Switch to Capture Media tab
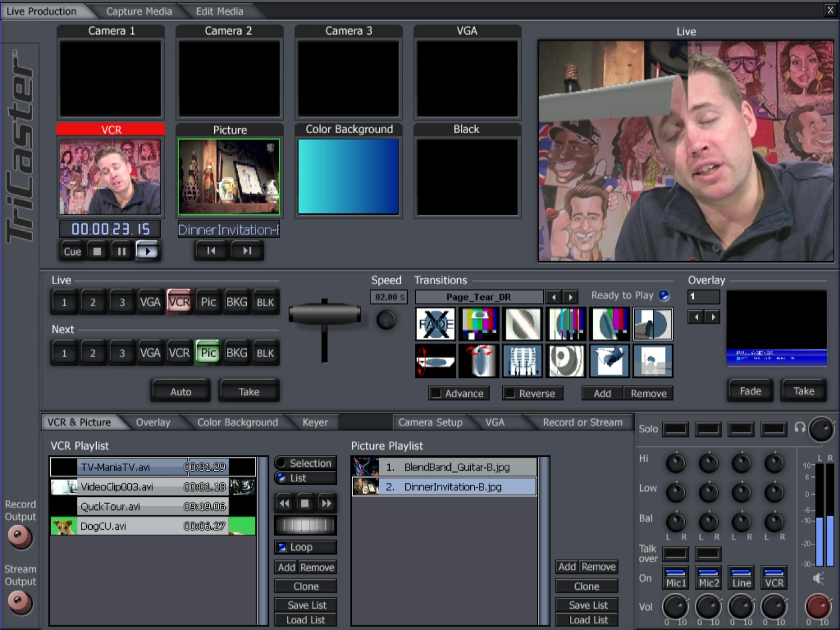This screenshot has height=630, width=840. (139, 11)
